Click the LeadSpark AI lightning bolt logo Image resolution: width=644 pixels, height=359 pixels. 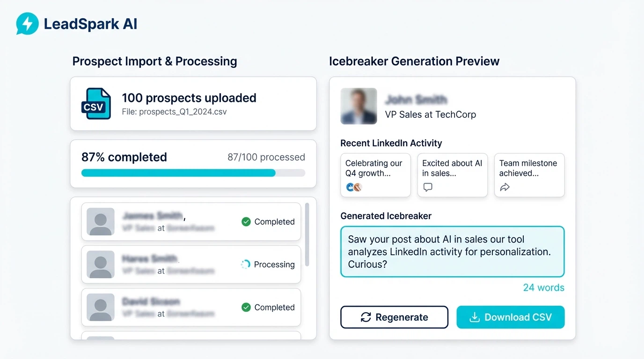pos(27,23)
